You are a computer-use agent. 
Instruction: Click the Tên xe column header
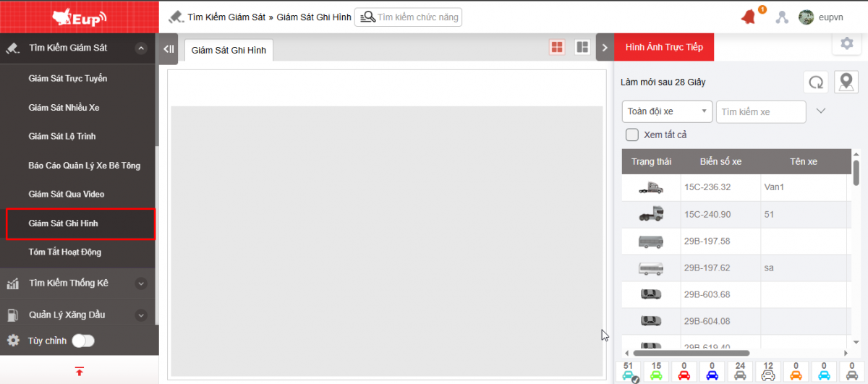pyautogui.click(x=804, y=161)
